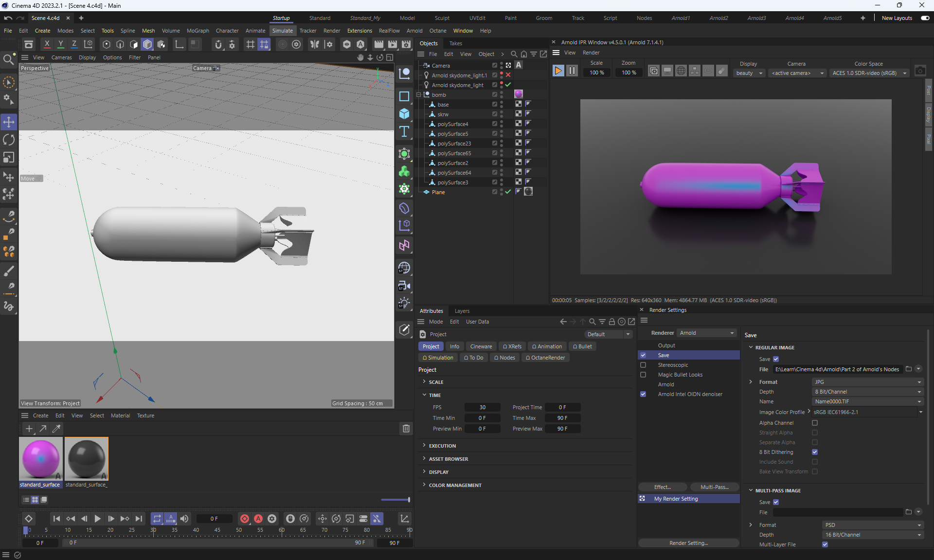Select the Move tool in left toolbar
Image resolution: width=934 pixels, height=560 pixels.
9,122
